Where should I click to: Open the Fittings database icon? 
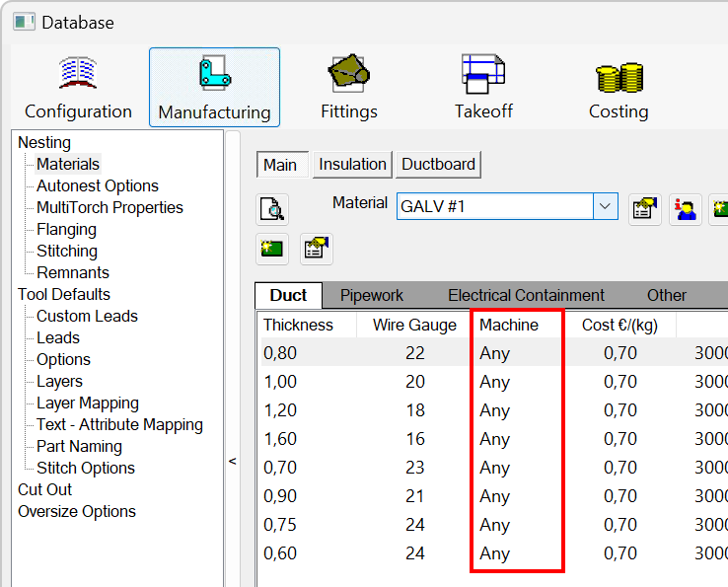click(348, 87)
